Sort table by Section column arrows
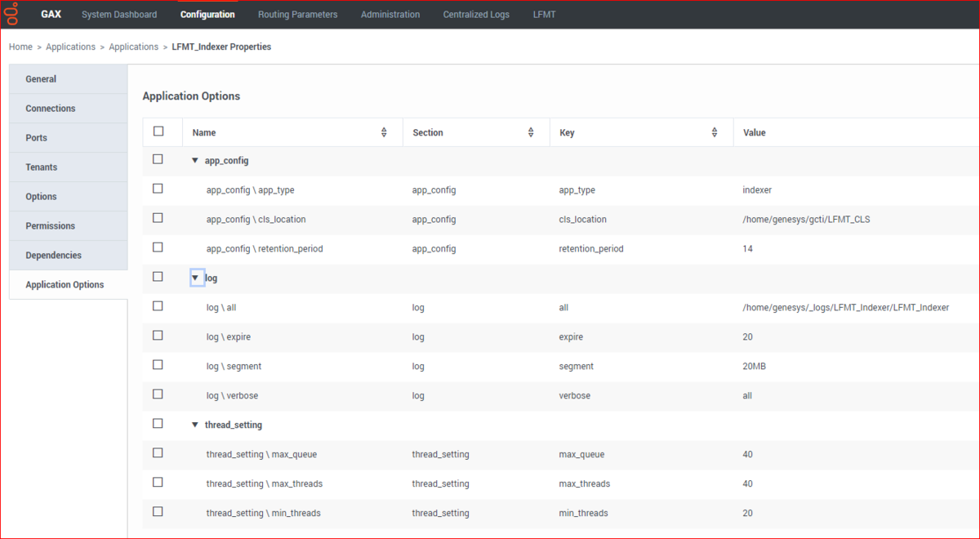980x539 pixels. coord(531,132)
